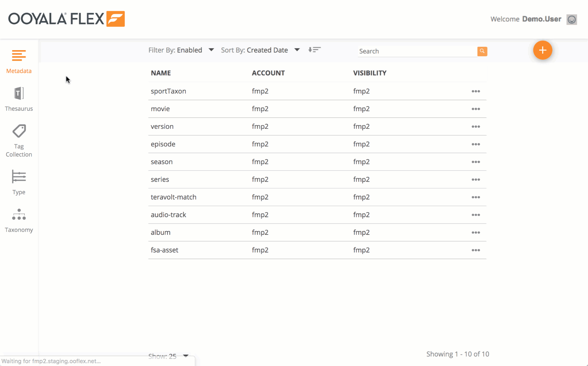The height and width of the screenshot is (366, 588).
Task: Open the movie metadata entry
Action: point(160,109)
